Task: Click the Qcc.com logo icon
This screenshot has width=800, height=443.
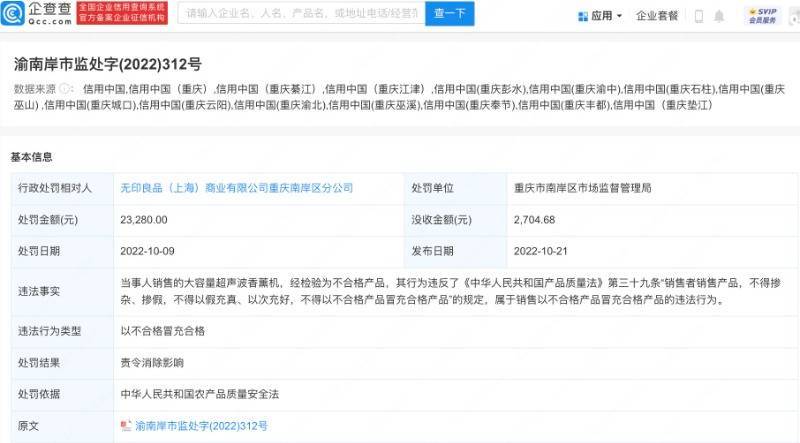Action: pyautogui.click(x=13, y=13)
